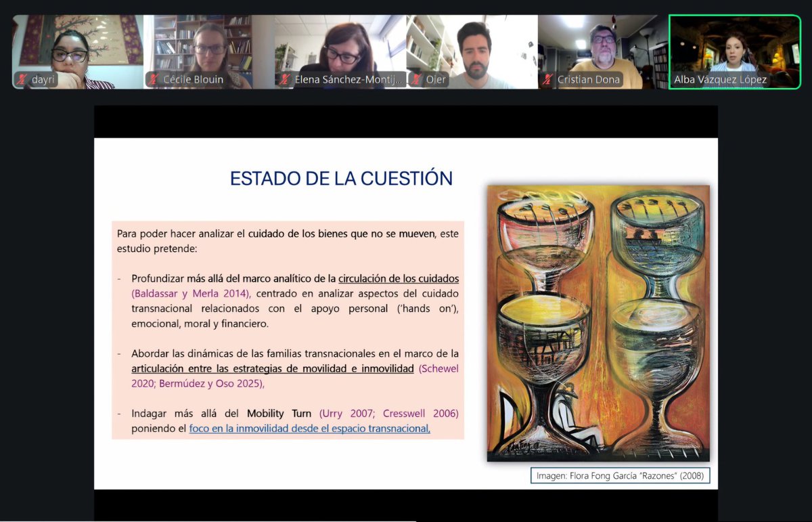
Task: Select Cristian Dona's video thumbnail
Action: click(603, 52)
